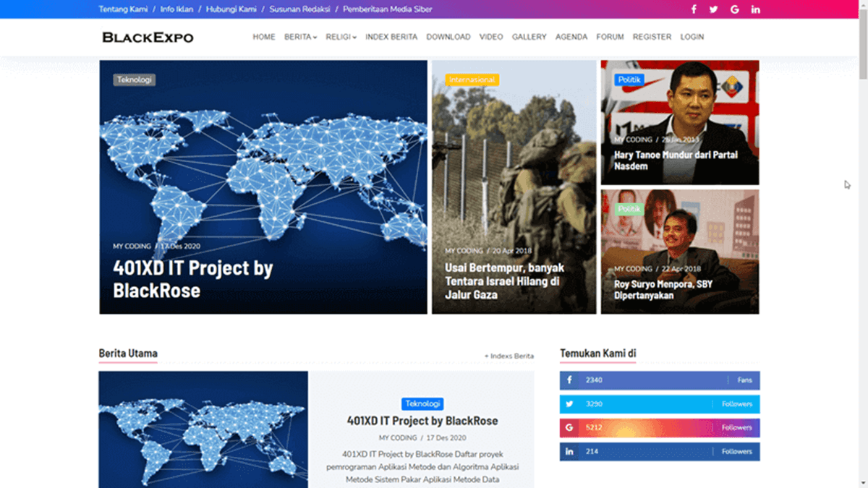
Task: Click the LinkedIn icon beside 214 Followers
Action: click(569, 452)
